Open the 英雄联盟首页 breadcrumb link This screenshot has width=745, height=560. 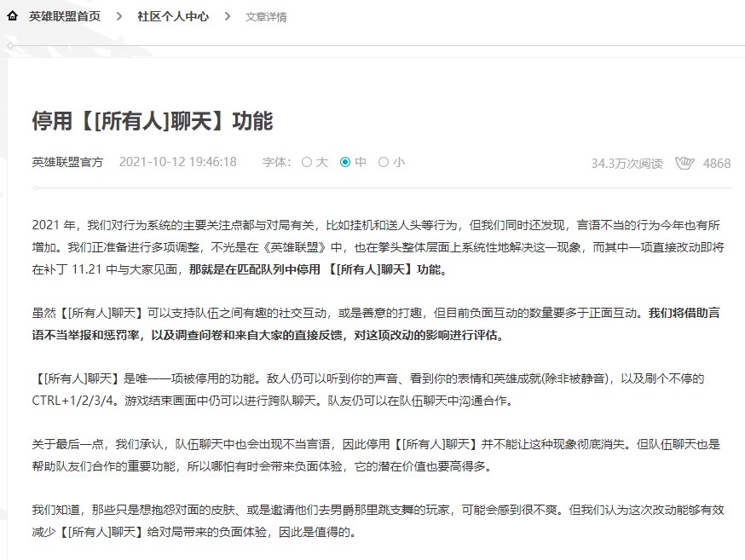[65, 17]
